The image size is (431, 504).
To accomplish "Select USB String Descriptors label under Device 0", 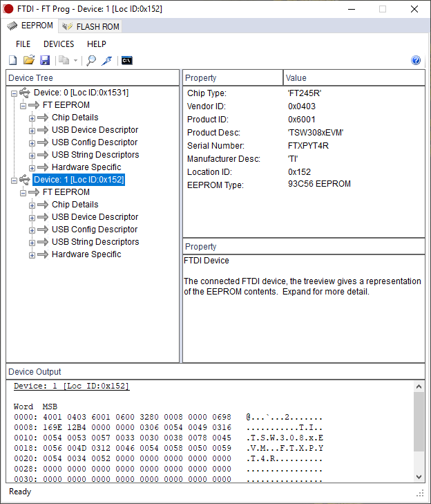I will (x=95, y=155).
